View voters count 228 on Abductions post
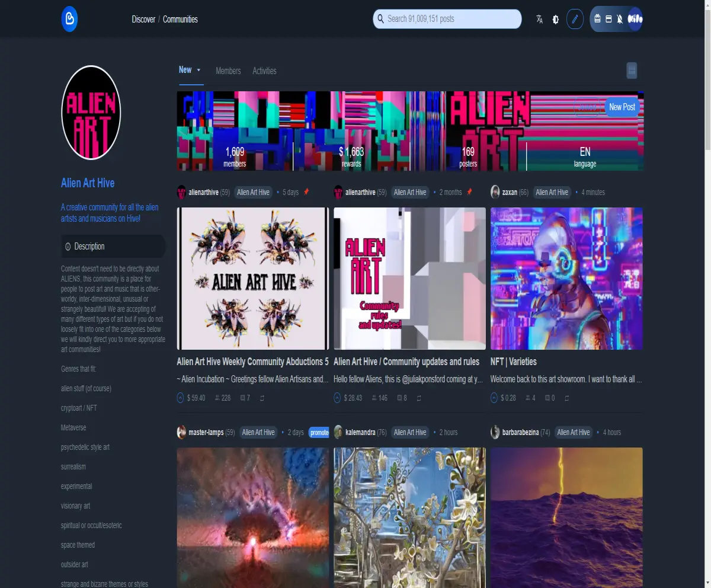Viewport: 711px width, 588px height. pos(223,398)
